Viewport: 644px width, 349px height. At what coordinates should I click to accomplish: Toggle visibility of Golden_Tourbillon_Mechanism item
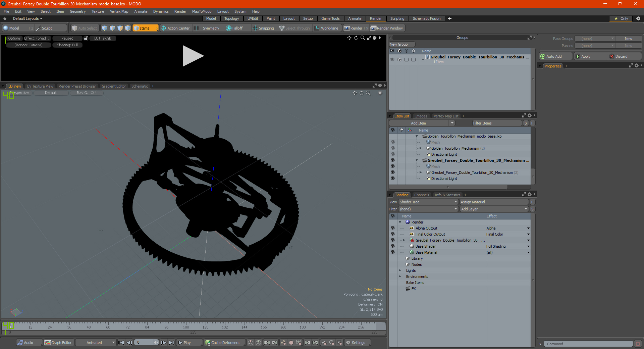pos(393,148)
